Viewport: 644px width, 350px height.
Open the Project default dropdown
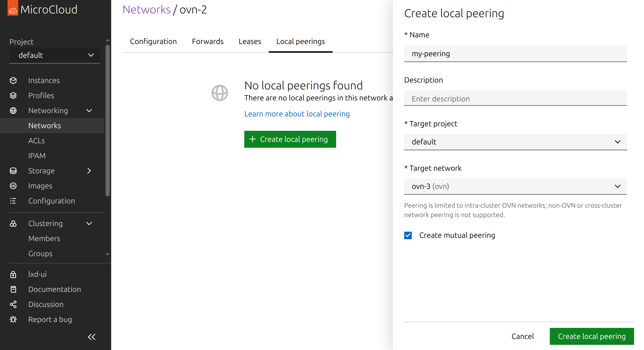tap(54, 55)
